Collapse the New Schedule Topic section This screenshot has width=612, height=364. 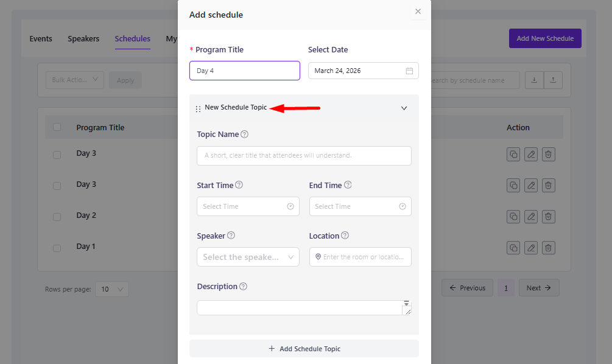click(404, 108)
